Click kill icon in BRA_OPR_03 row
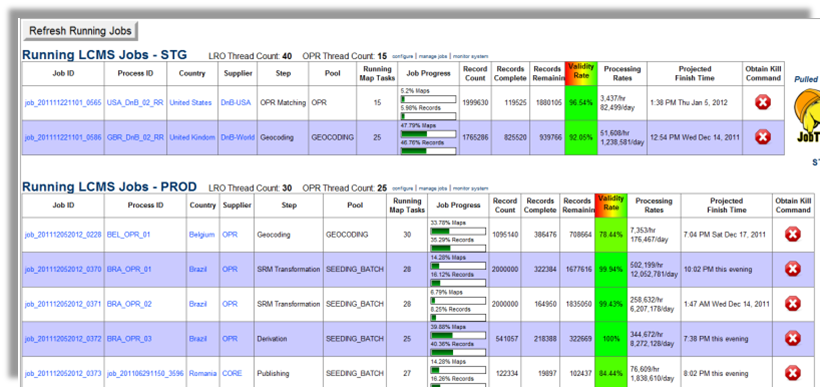Image resolution: width=820 pixels, height=387 pixels. (793, 339)
